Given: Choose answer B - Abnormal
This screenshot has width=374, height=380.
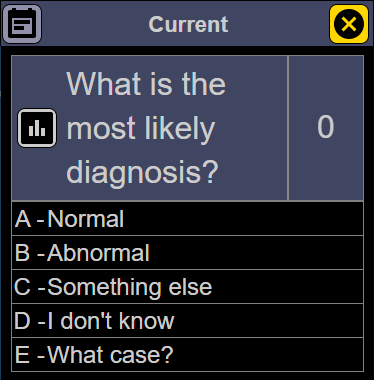Looking at the screenshot, I should pyautogui.click(x=187, y=253).
